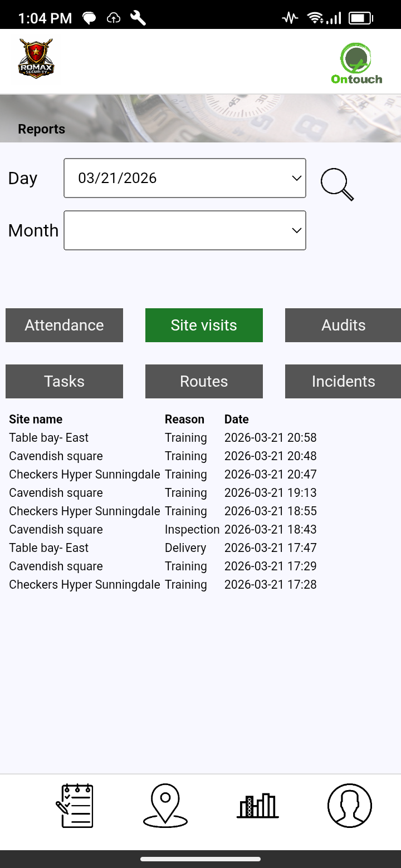The image size is (401, 868).
Task: Open the bar chart reports icon
Action: click(x=257, y=805)
